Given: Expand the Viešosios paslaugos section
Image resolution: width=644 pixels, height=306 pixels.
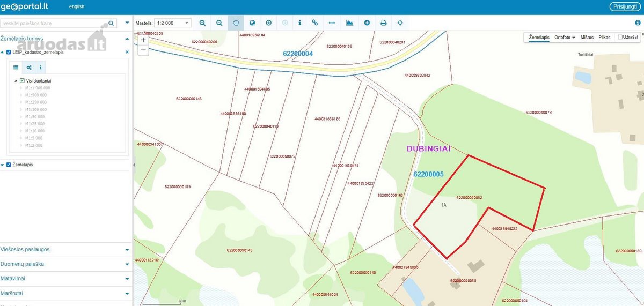Looking at the screenshot, I should click(x=127, y=250).
